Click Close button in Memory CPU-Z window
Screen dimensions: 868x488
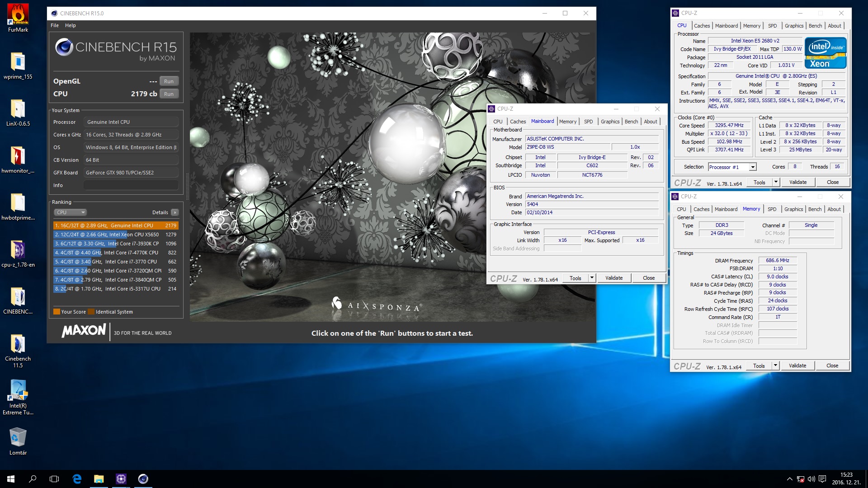point(832,366)
